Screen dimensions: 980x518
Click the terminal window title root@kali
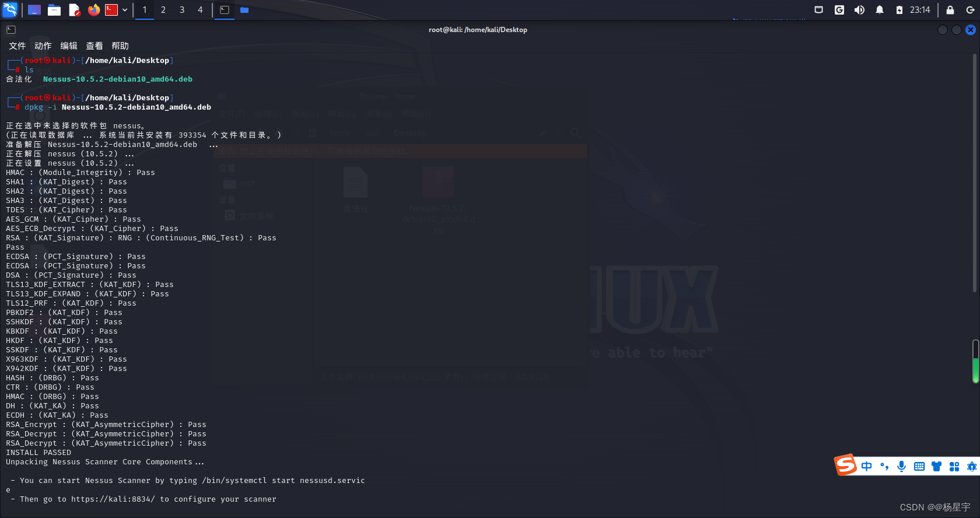(478, 30)
